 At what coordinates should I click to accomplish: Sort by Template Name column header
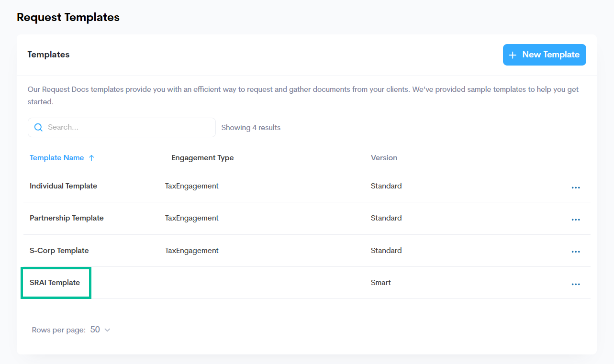(56, 158)
